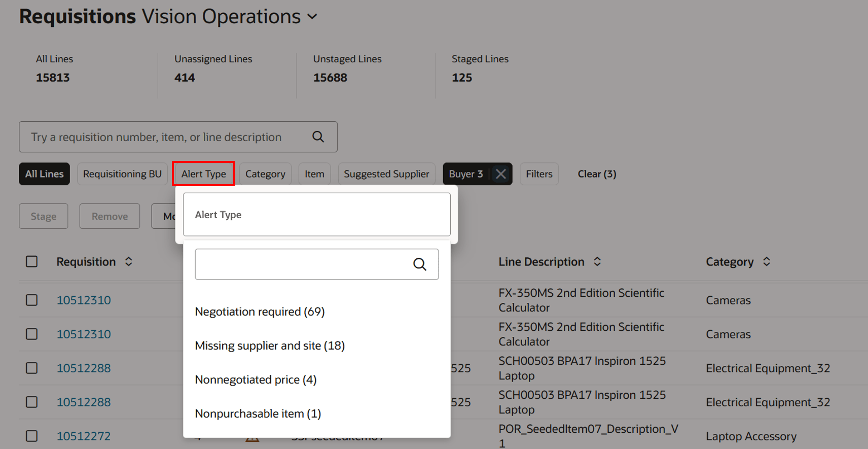
Task: Click the Requisition column header label
Action: (x=86, y=262)
